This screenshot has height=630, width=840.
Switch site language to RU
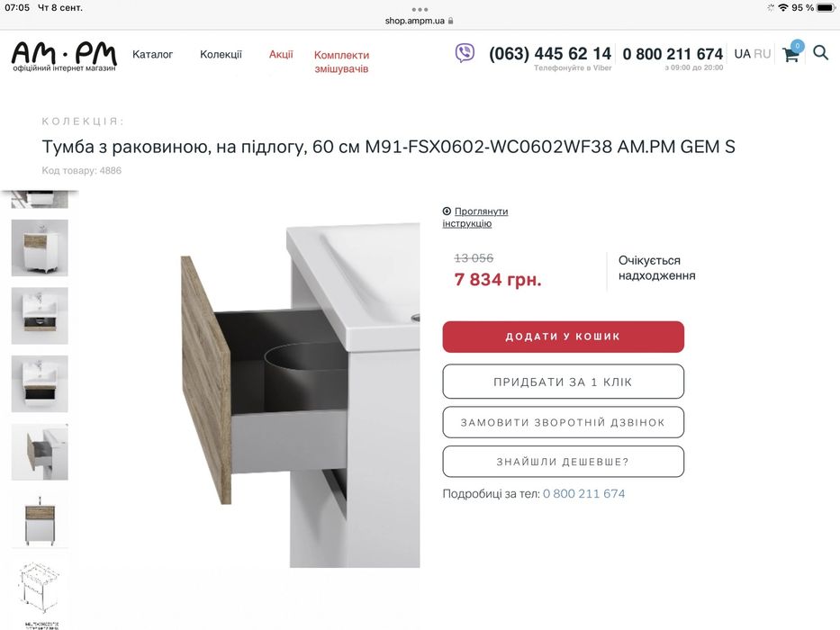coord(762,54)
